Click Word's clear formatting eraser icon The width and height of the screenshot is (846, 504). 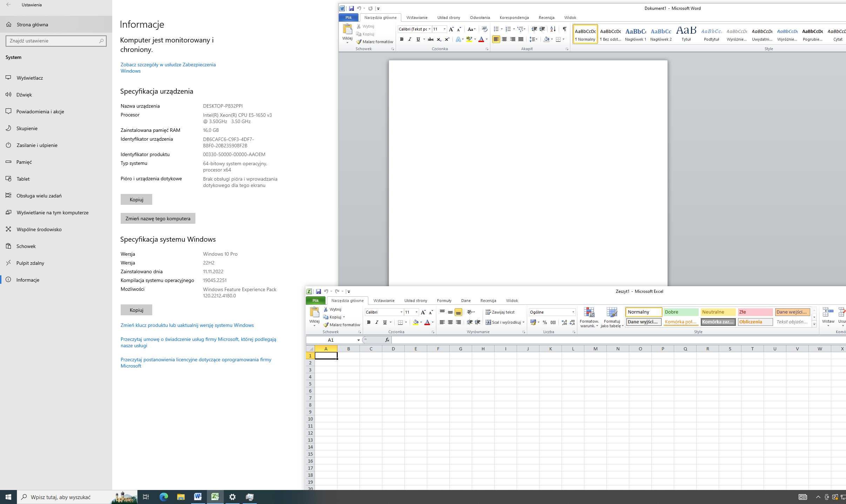(484, 29)
